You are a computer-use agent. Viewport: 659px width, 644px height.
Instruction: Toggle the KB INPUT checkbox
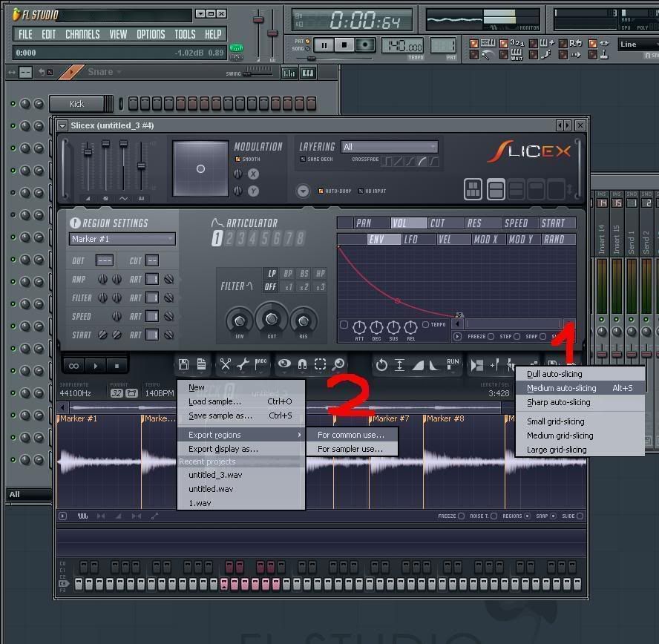point(361,191)
